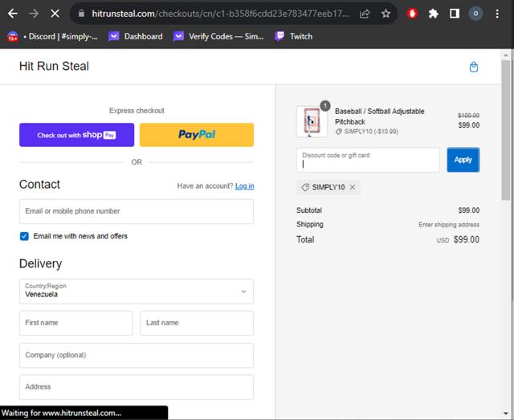514x420 pixels.
Task: Click the Hit Run Steal store name
Action: [54, 66]
